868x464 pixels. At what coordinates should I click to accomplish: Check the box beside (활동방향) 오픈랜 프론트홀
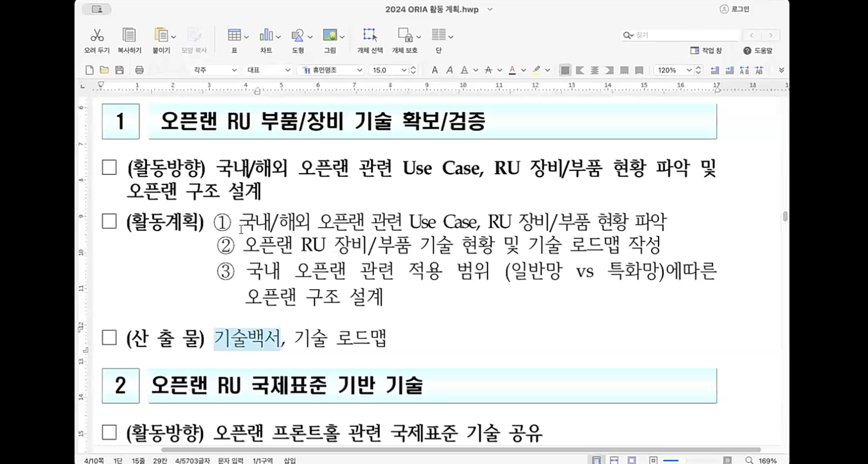[x=109, y=432]
